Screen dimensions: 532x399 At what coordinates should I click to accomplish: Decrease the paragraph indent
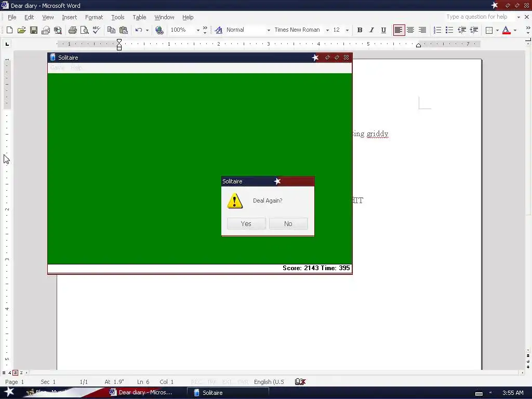(462, 30)
